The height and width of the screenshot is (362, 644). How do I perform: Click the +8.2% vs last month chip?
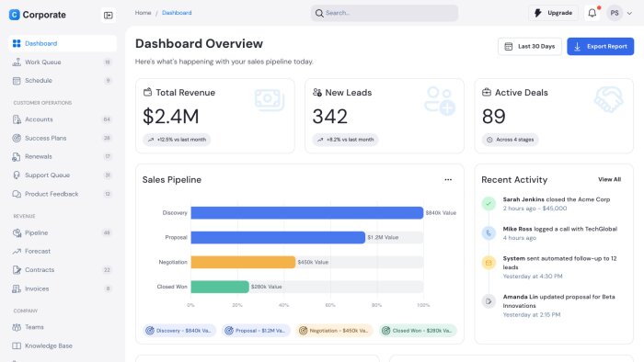(x=346, y=140)
